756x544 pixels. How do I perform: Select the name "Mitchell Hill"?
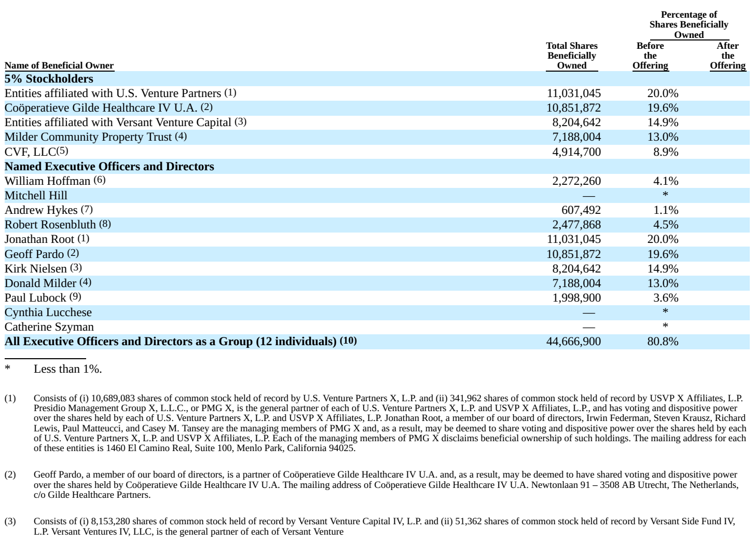[x=36, y=196]
